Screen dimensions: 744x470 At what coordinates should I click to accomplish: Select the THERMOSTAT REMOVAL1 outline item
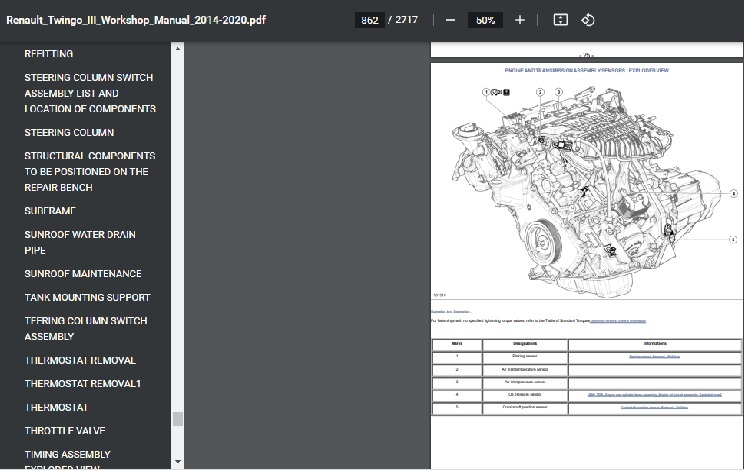click(83, 384)
